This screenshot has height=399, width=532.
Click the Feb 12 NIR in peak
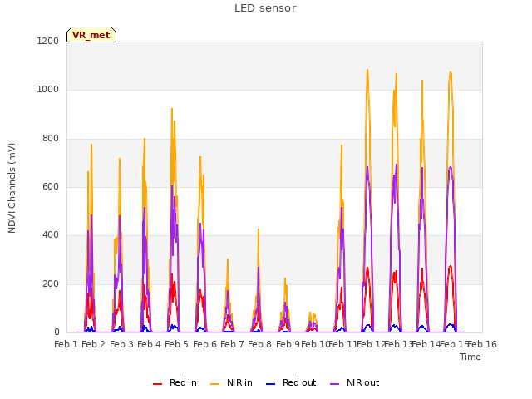tap(367, 70)
